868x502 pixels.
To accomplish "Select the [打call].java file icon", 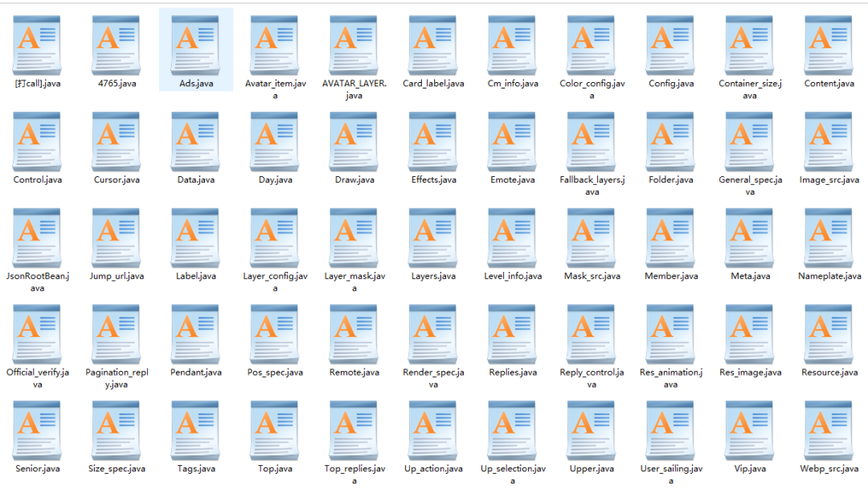I will click(x=37, y=46).
